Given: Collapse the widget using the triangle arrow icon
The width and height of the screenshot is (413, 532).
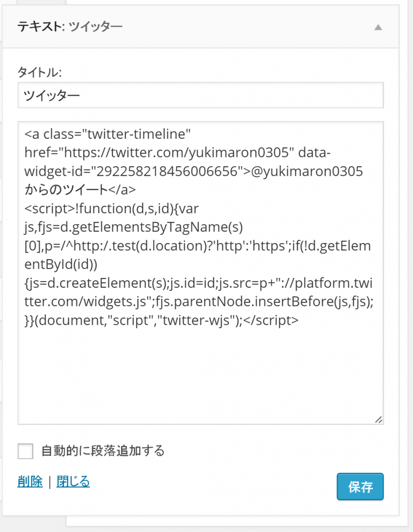Looking at the screenshot, I should pos(379,26).
